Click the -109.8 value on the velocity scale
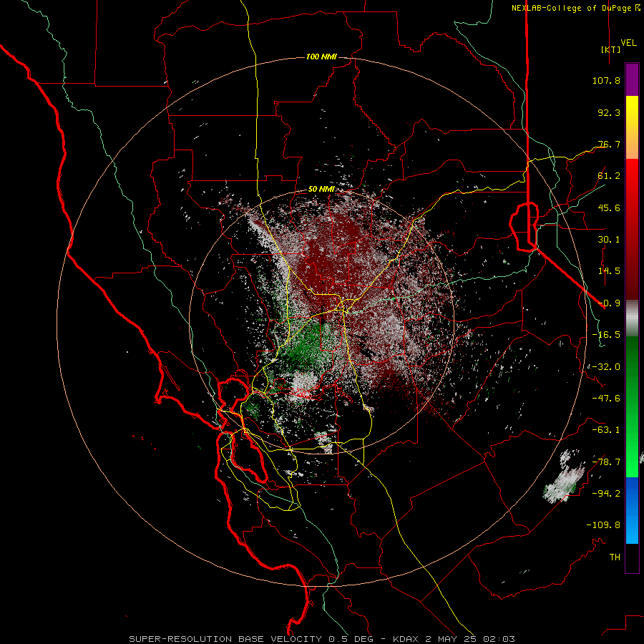The width and height of the screenshot is (644, 644). (603, 525)
